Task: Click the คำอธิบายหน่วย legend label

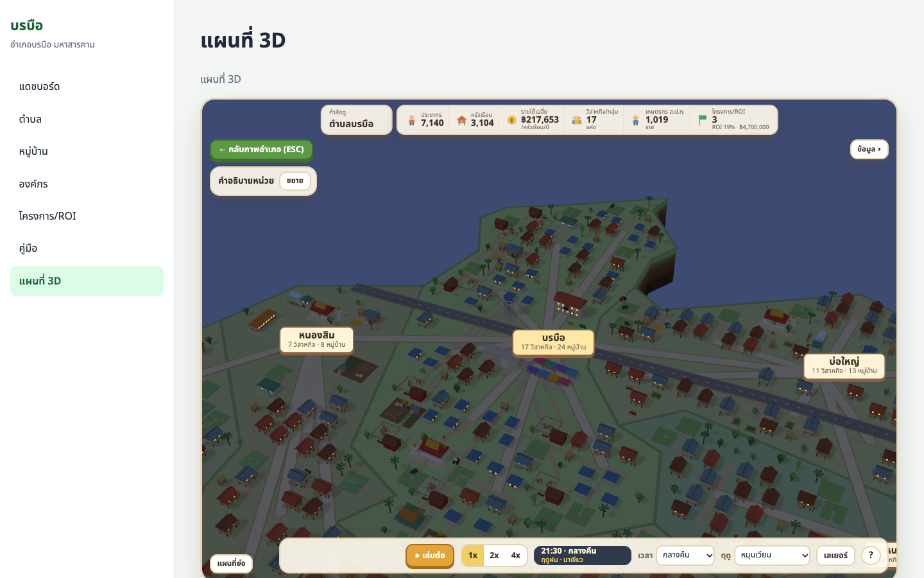Action: coord(246,181)
